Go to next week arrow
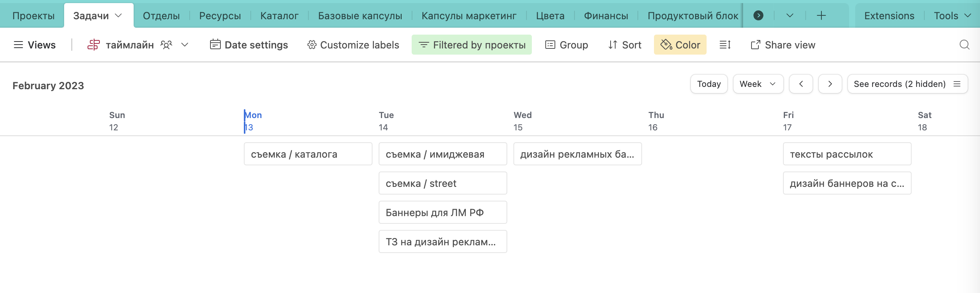Screen dimensions: 980x293 830,84
